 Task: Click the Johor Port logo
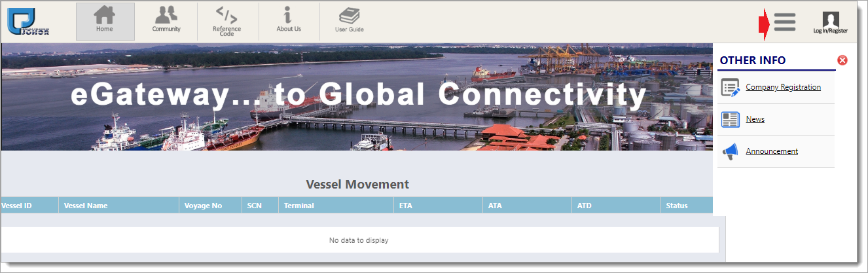pos(28,21)
